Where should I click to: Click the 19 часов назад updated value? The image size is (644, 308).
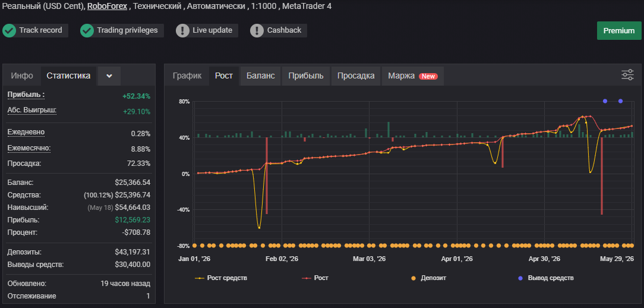point(125,284)
